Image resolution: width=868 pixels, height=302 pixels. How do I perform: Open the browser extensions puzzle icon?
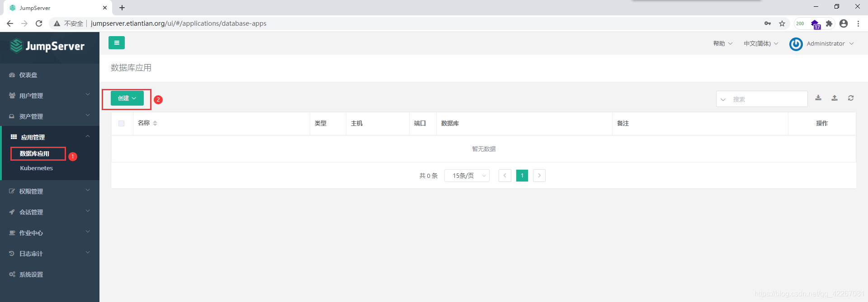tap(829, 23)
